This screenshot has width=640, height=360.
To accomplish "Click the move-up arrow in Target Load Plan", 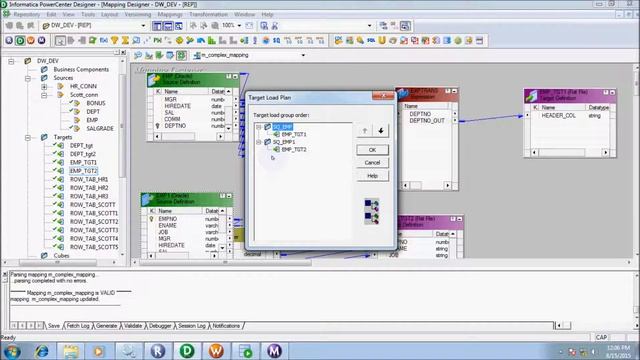I will pos(364,131).
